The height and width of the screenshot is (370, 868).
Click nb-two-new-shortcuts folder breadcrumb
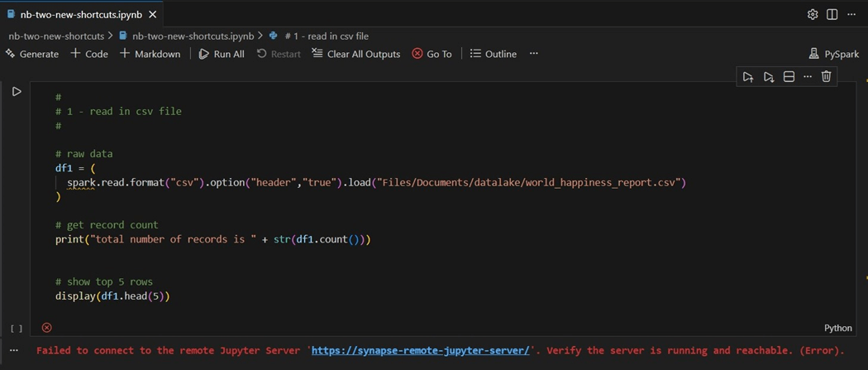pyautogui.click(x=56, y=36)
